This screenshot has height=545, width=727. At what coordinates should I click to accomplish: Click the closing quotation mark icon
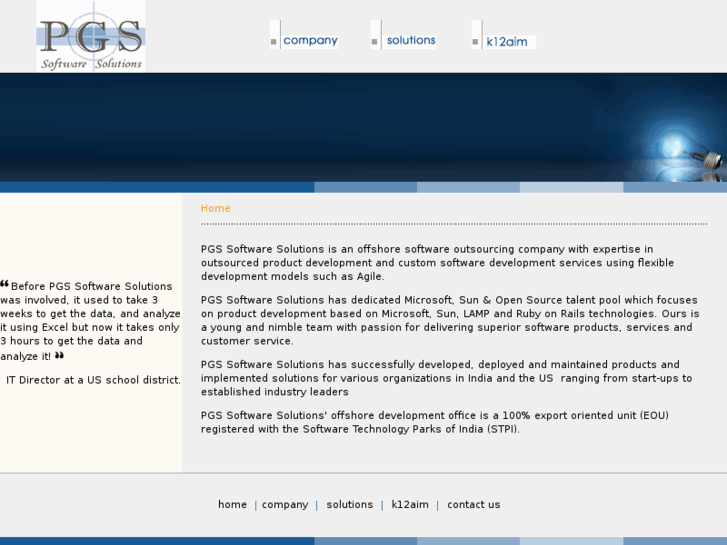point(59,356)
